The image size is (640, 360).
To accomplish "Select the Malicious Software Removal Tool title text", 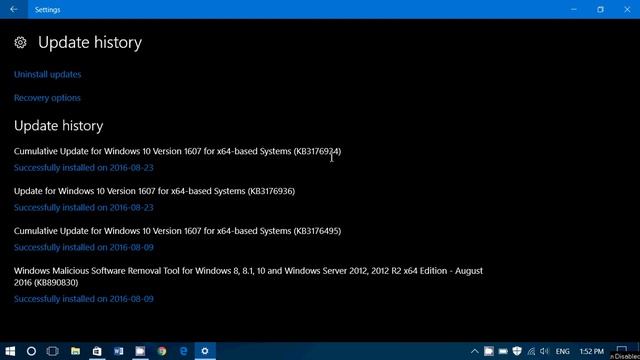I will pyautogui.click(x=248, y=276).
